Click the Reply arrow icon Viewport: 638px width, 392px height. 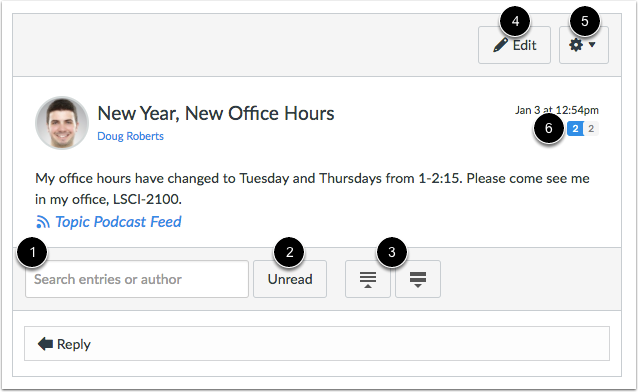[45, 344]
